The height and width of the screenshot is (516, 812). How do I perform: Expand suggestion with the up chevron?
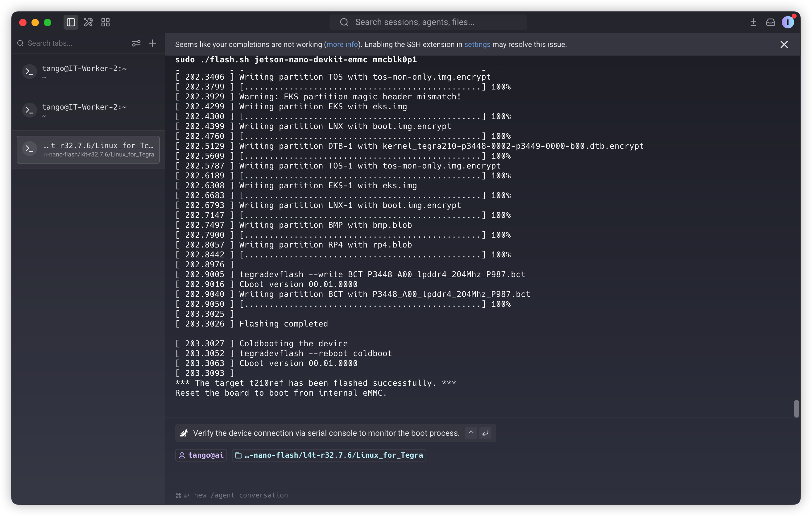coord(471,433)
